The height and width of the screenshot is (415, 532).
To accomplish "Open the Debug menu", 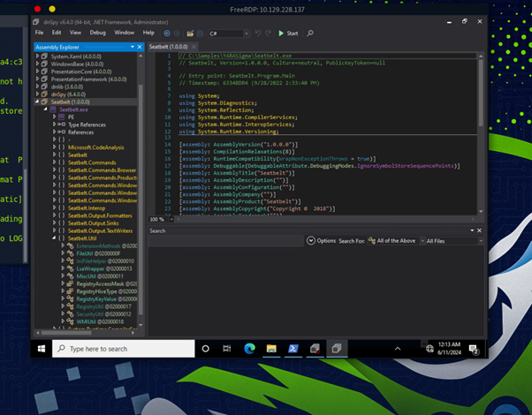I will [x=98, y=33].
